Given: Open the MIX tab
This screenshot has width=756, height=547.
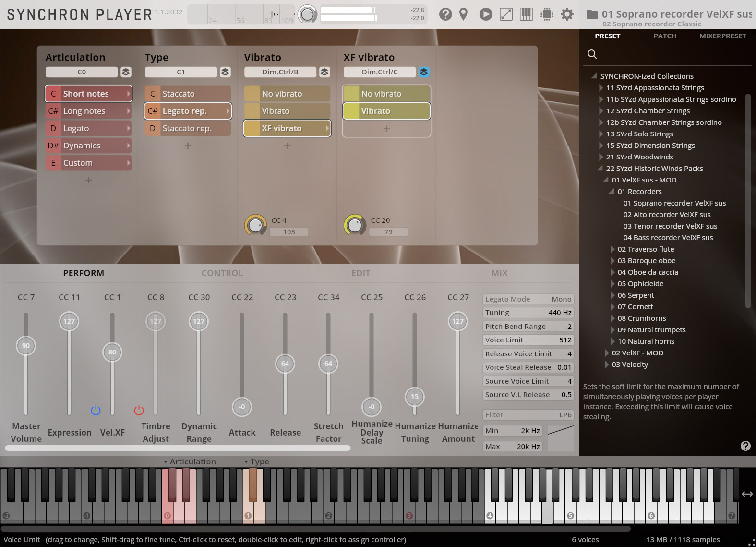Looking at the screenshot, I should 499,273.
